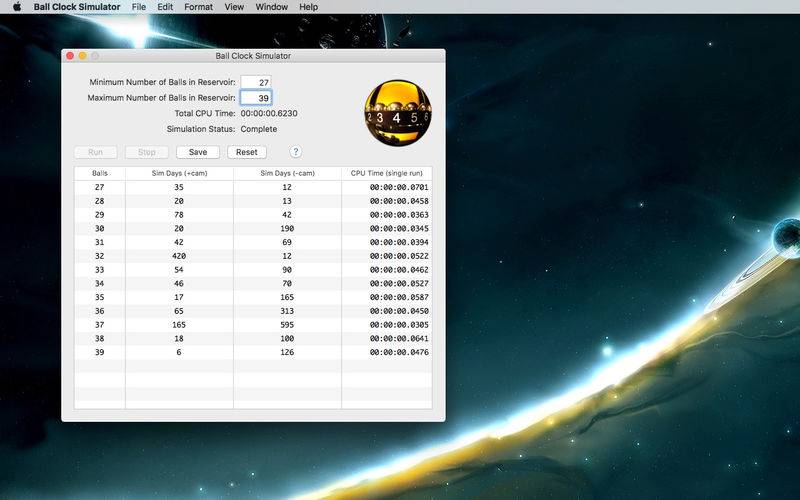The image size is (800, 500).
Task: Select the table row for 32 balls
Action: pos(253,256)
